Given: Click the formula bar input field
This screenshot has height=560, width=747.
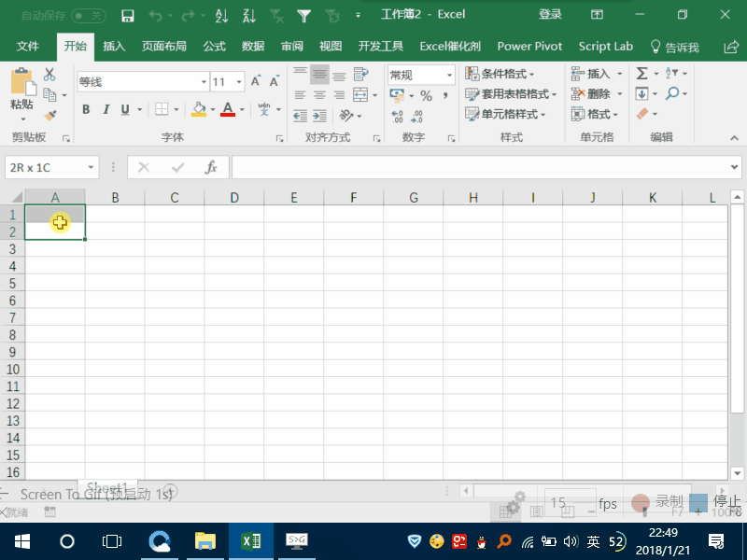Looking at the screenshot, I should [480, 168].
